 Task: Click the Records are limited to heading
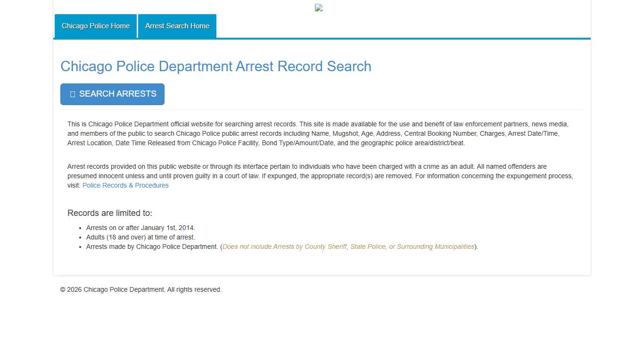click(x=110, y=213)
